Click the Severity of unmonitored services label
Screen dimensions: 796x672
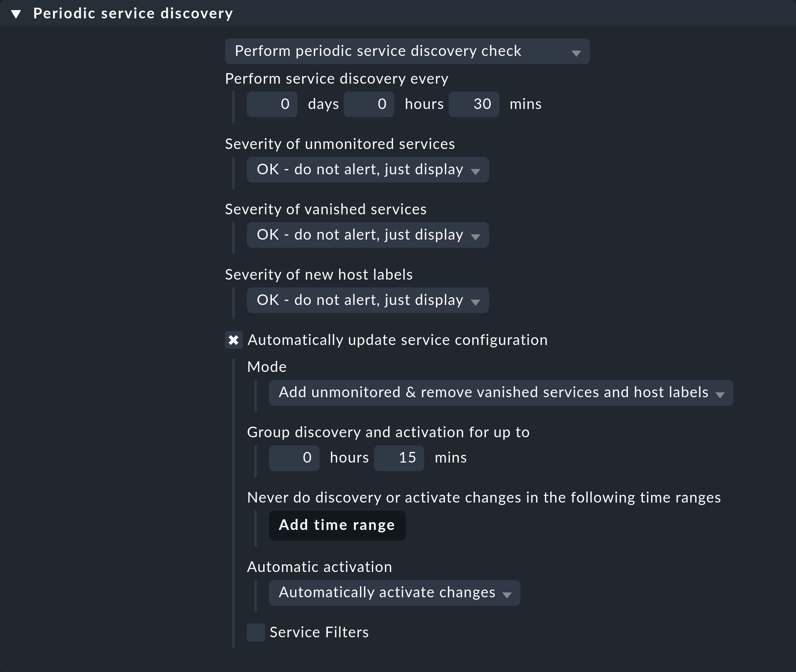coord(340,144)
